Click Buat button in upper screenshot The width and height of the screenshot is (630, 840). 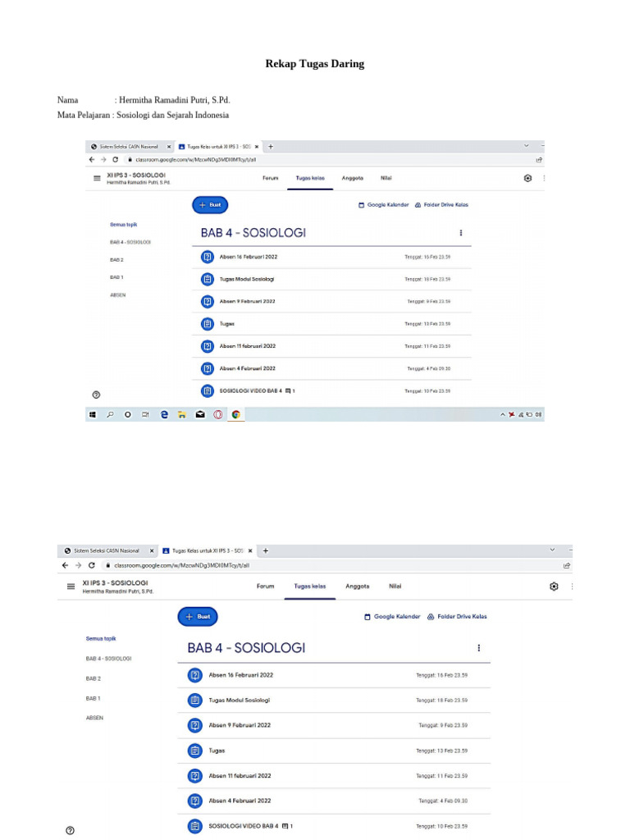(x=210, y=205)
